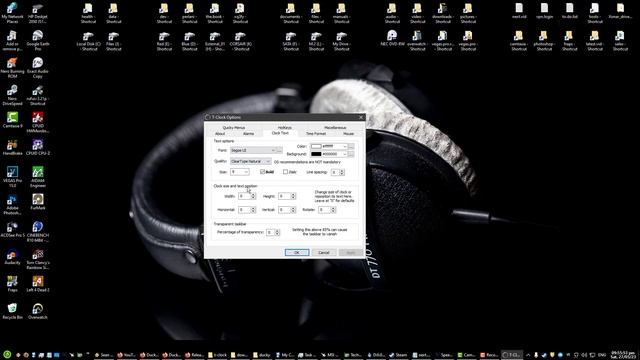Select the downloads folder shortcut
Viewport: 640px width, 360px height.
[x=442, y=13]
